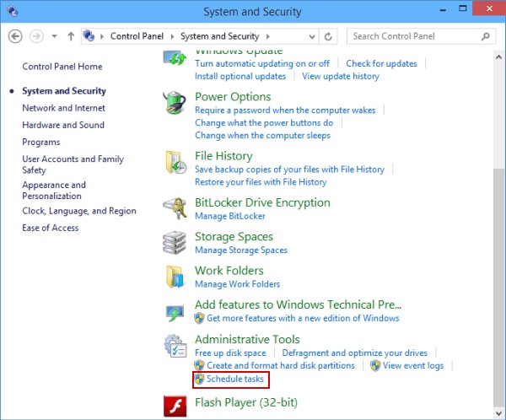Click the Administrative Tools gear icon
This screenshot has width=506, height=420.
175,346
